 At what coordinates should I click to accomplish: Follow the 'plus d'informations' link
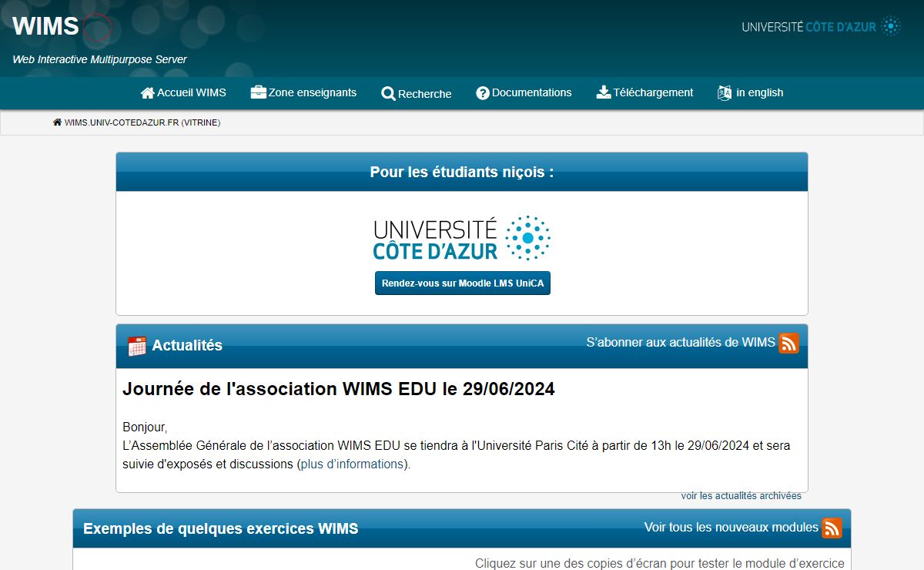(x=352, y=464)
